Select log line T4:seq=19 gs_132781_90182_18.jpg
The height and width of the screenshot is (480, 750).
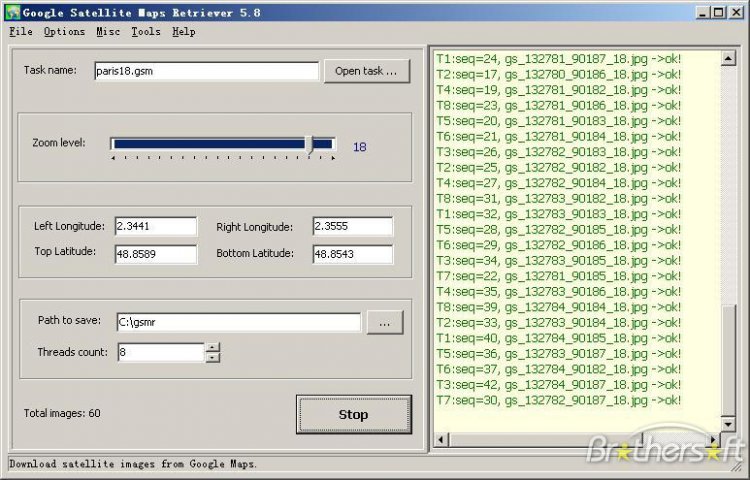pyautogui.click(x=558, y=90)
